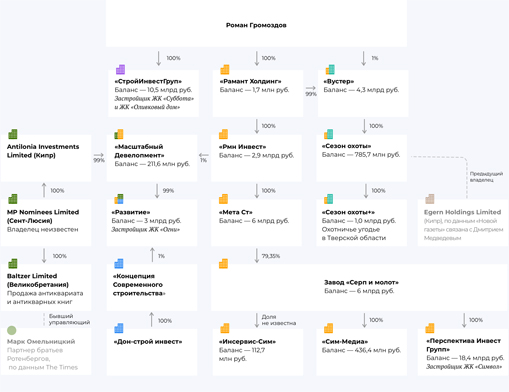Click the «Инсервис-Сим» company card
Image resolution: width=509 pixels, height=392 pixels.
[x=258, y=352]
